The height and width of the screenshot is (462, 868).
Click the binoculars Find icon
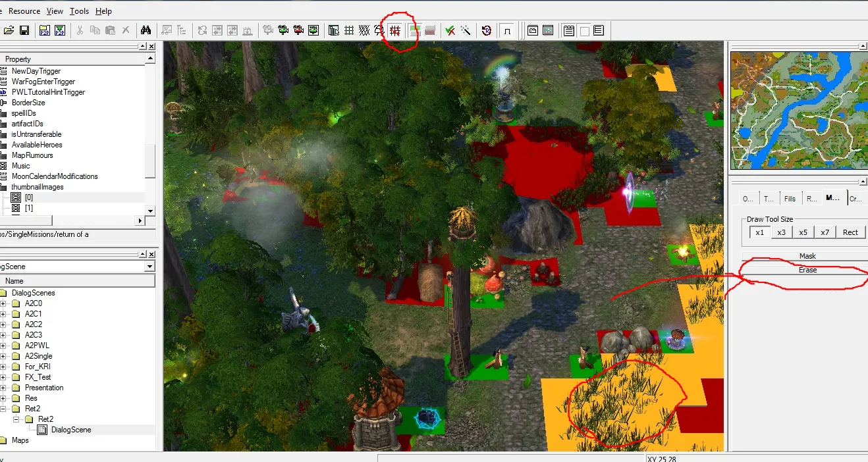146,30
